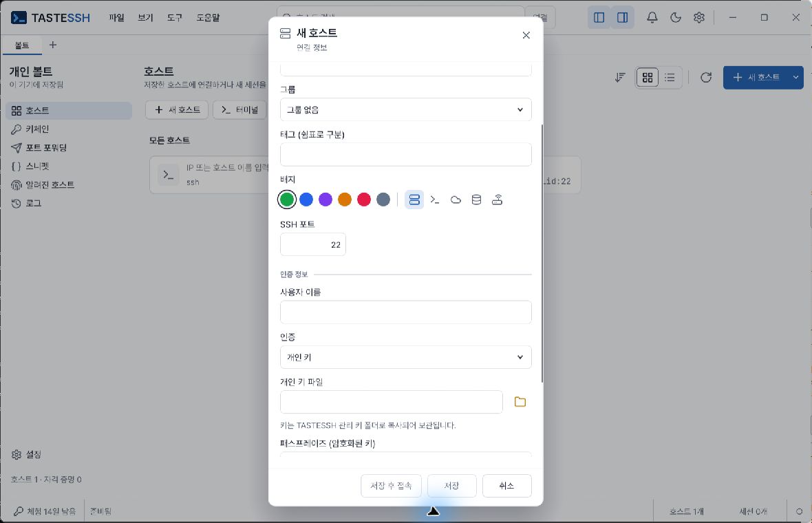Click the 저장 후 접속 button

[x=391, y=486]
